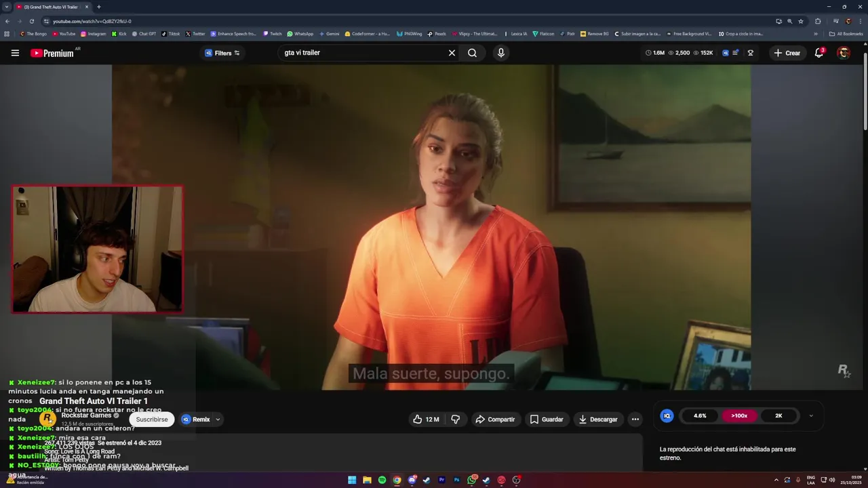Open Chrome tab search dropdown

(x=6, y=7)
